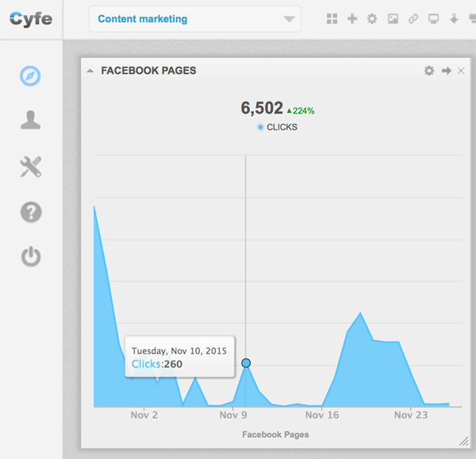Click the 224% increase indicator
Image resolution: width=476 pixels, height=459 pixels.
point(301,111)
